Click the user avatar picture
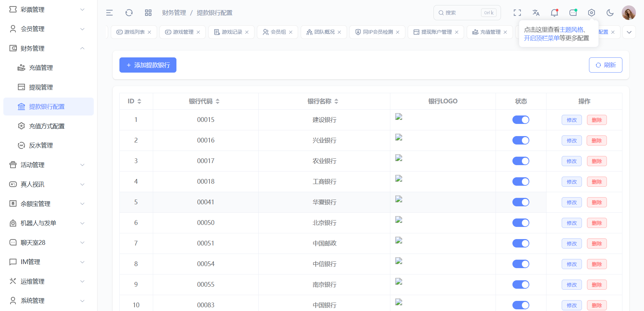Viewport: 644px width, 311px height. (x=628, y=13)
